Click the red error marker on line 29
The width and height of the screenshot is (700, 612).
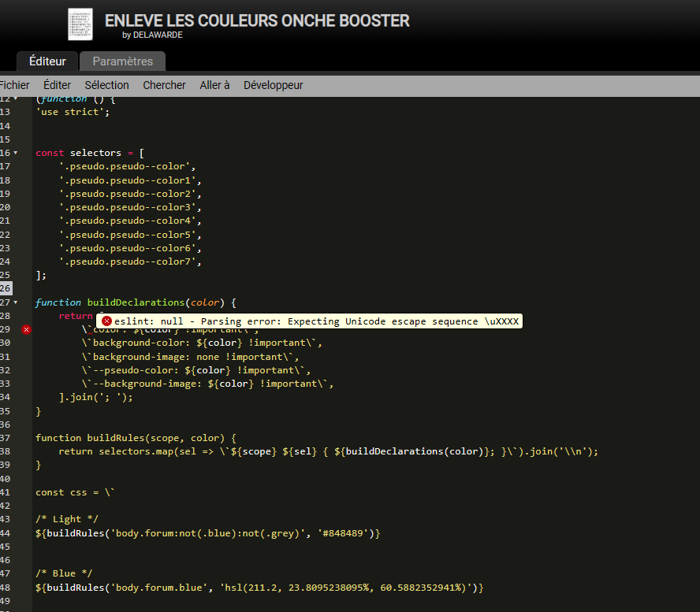26,329
